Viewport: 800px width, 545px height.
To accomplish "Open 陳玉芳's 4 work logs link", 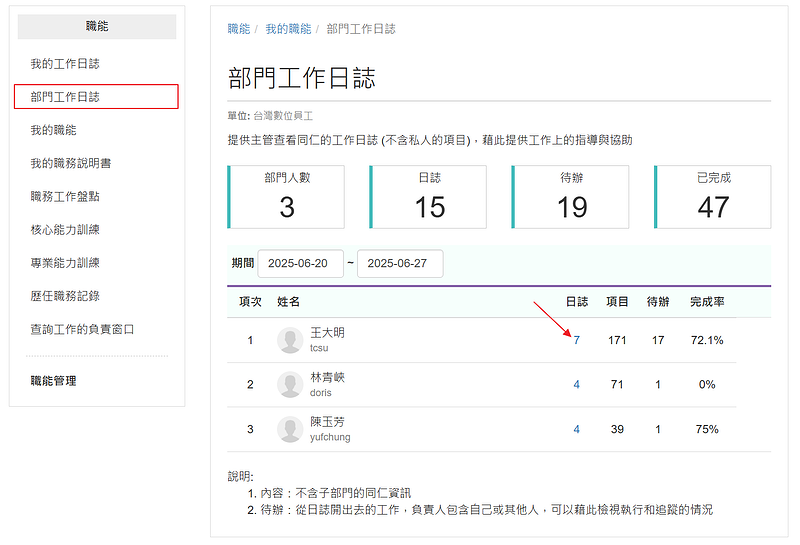I will pyautogui.click(x=576, y=429).
